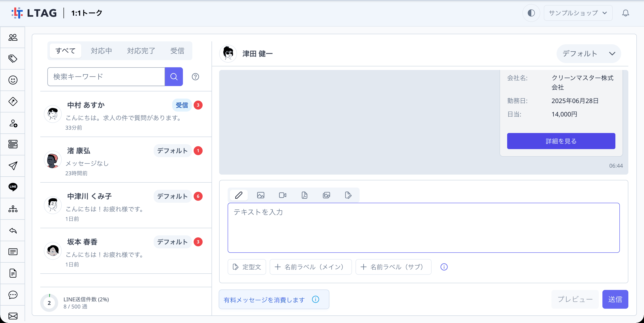This screenshot has height=323, width=644.
Task: Open the サンプルショップ account dropdown
Action: (x=578, y=13)
